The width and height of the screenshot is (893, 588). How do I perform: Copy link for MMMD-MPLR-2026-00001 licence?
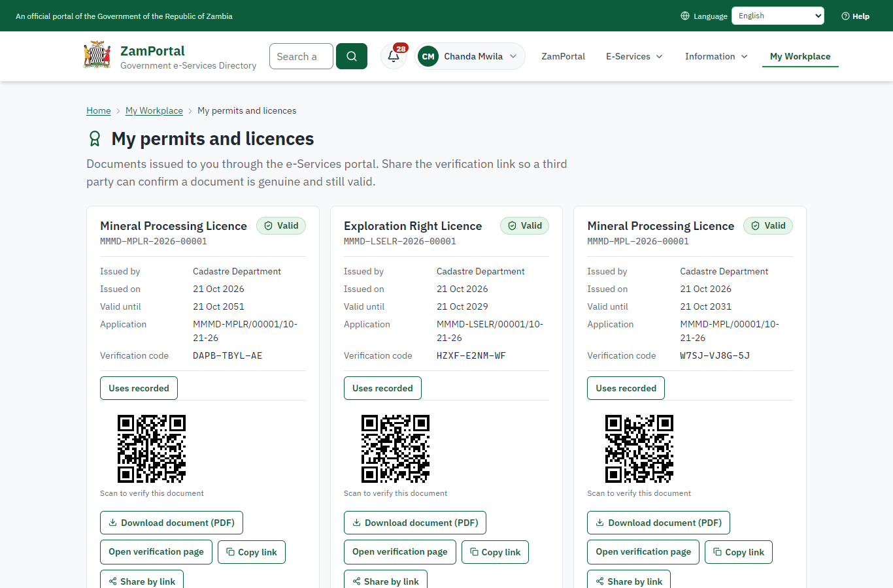[252, 552]
